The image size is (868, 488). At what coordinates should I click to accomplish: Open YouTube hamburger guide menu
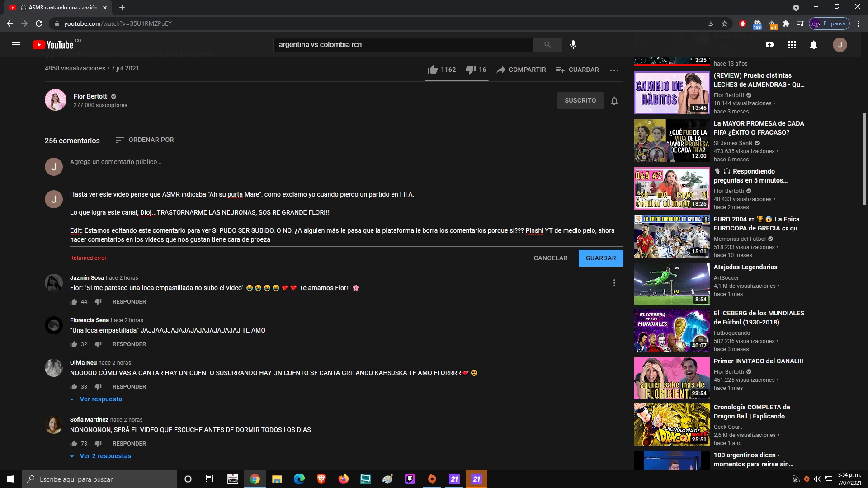coord(16,45)
